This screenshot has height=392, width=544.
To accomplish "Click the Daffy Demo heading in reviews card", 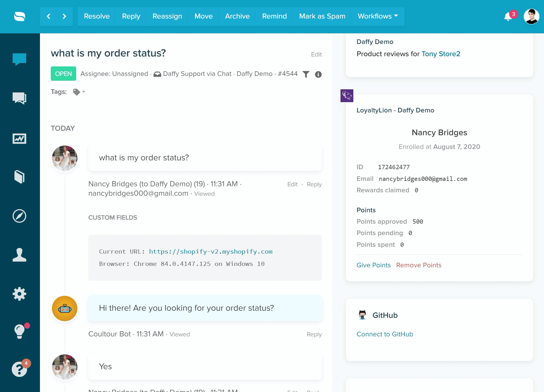I will pyautogui.click(x=375, y=42).
